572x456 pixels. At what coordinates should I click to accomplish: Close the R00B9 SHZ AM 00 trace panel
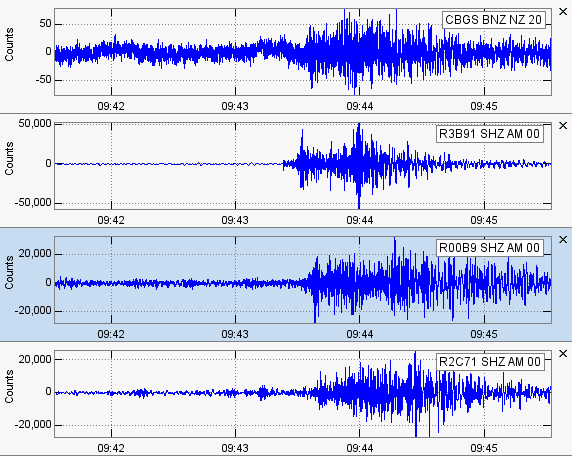[563, 240]
